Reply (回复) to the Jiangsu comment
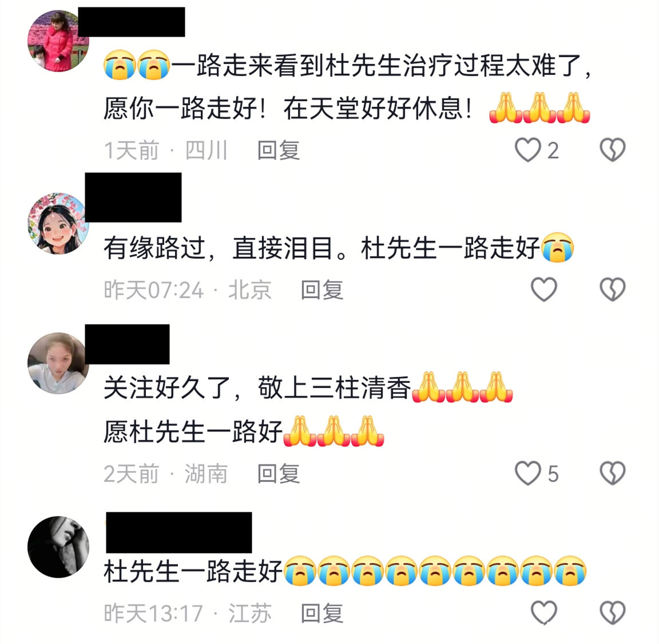This screenshot has height=644, width=659. (322, 613)
